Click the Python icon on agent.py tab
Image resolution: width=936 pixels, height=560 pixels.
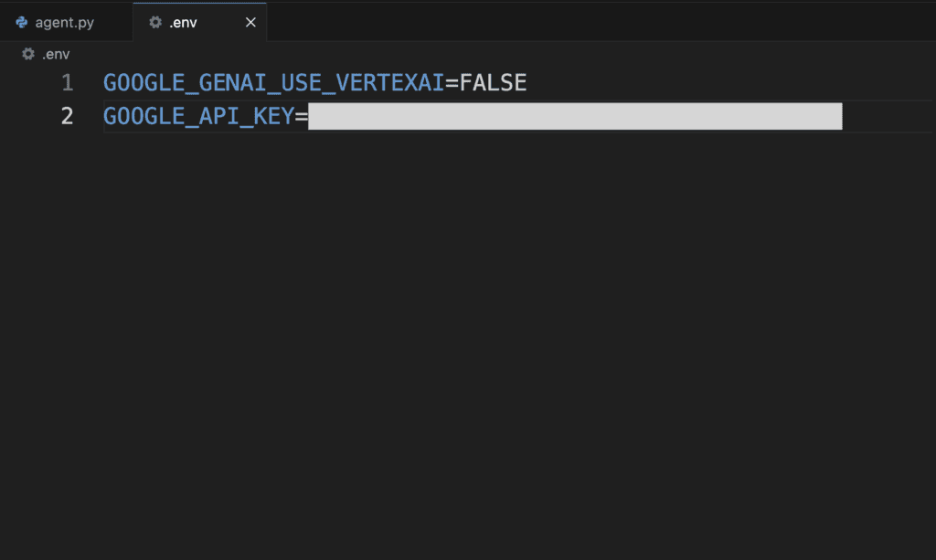click(22, 22)
